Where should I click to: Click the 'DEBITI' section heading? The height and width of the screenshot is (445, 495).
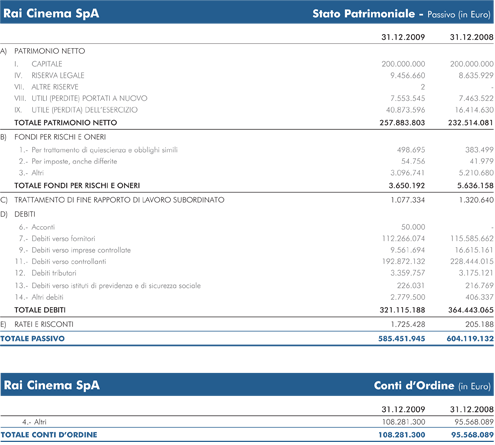(25, 214)
